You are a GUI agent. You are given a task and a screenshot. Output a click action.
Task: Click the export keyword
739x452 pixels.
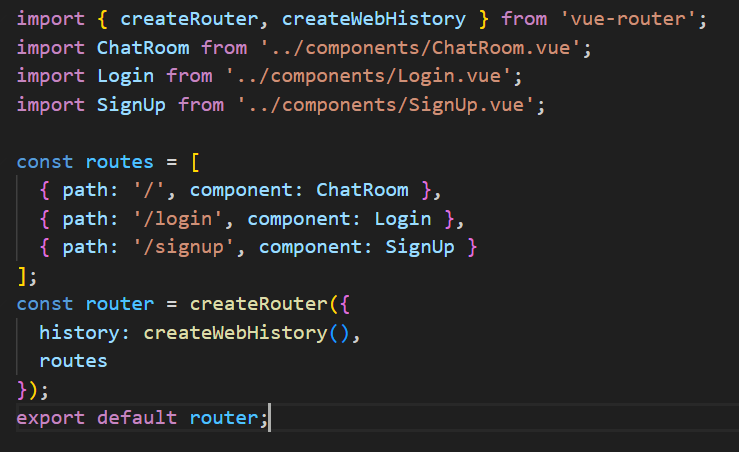(x=50, y=419)
